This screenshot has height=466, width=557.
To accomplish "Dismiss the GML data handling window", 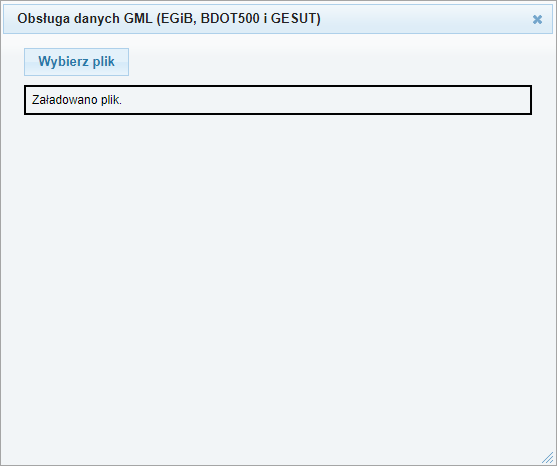I will (x=537, y=20).
